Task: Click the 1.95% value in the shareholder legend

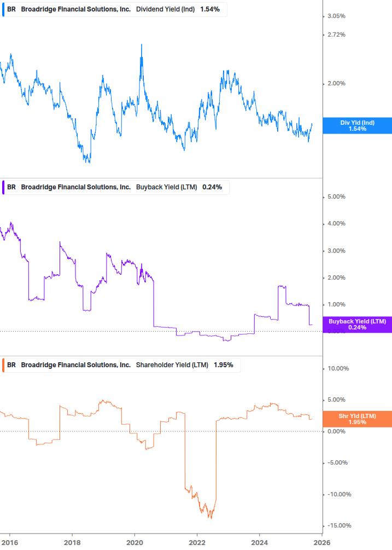Action: pos(224,365)
